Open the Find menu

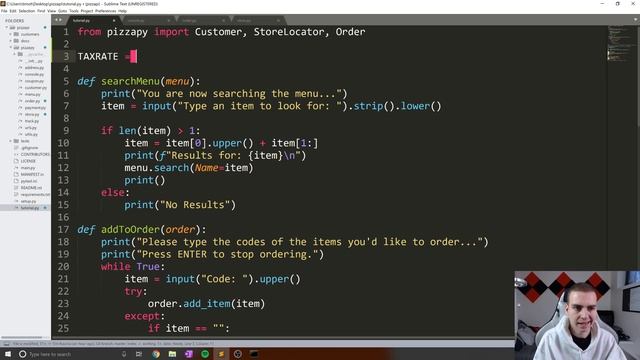pyautogui.click(x=41, y=11)
